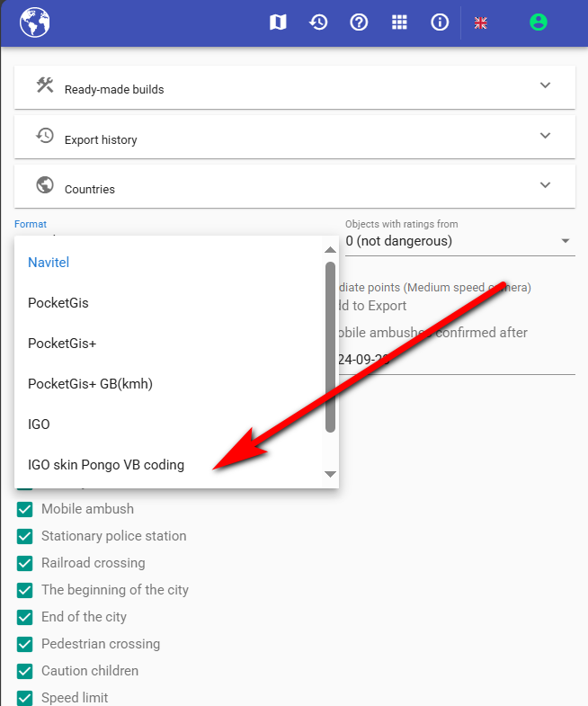The width and height of the screenshot is (588, 706).
Task: Toggle the Pedestrian crossing checkbox
Action: pos(25,644)
